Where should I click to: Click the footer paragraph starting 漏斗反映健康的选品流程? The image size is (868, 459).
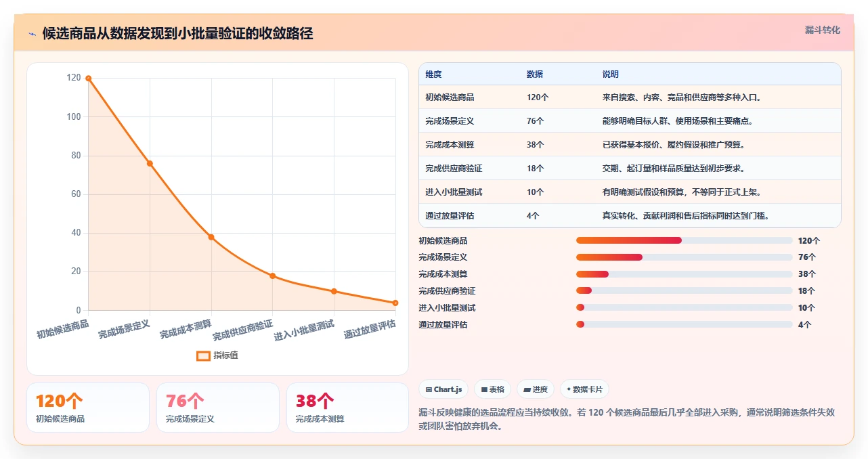[627, 419]
